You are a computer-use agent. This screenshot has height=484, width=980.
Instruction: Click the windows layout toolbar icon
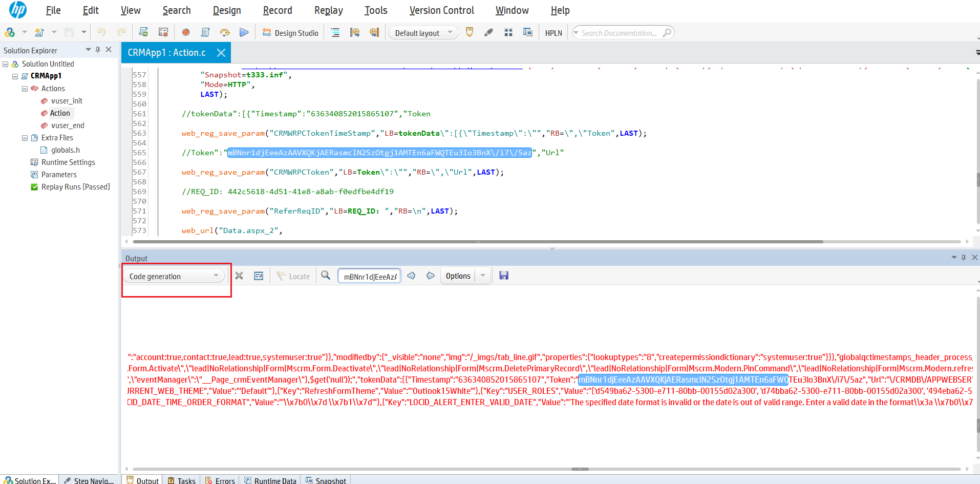point(528,32)
